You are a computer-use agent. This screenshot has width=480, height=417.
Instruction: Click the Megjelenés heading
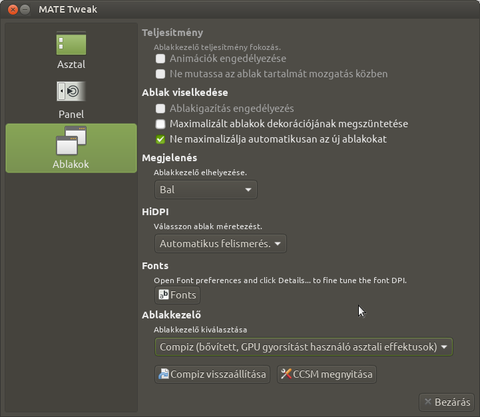[x=169, y=158]
